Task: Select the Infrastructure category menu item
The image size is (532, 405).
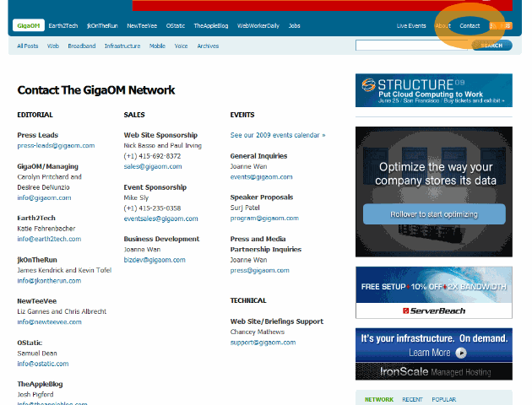Action: [x=122, y=46]
